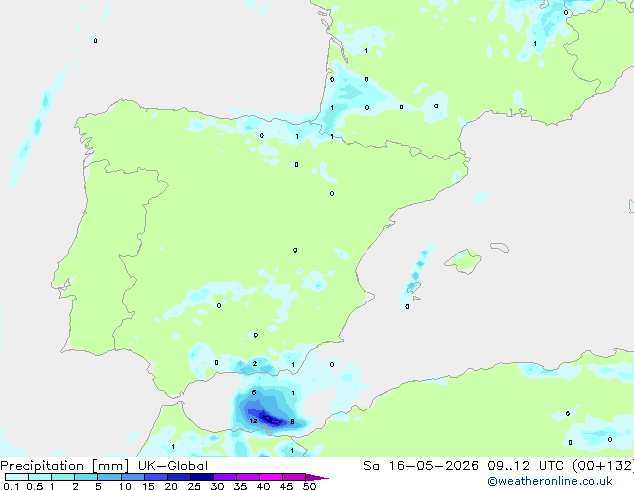The width and height of the screenshot is (634, 490).
Task: Click the '50' legend scale label
Action: (x=309, y=486)
